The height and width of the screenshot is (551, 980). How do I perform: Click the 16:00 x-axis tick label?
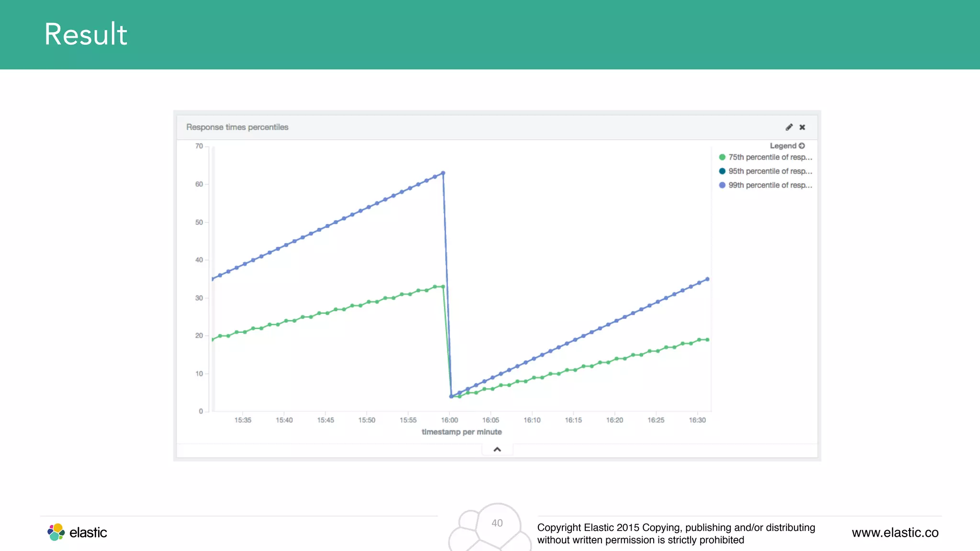tap(449, 420)
